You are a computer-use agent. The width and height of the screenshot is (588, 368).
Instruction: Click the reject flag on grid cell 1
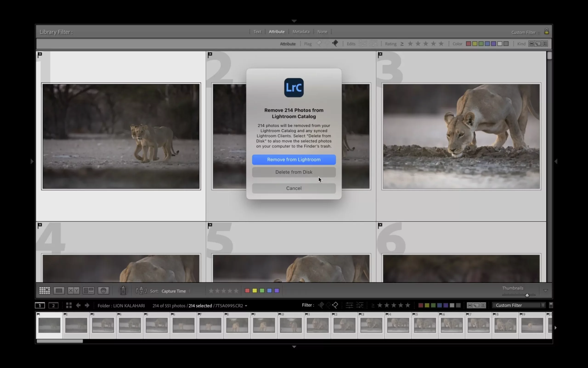coord(40,55)
